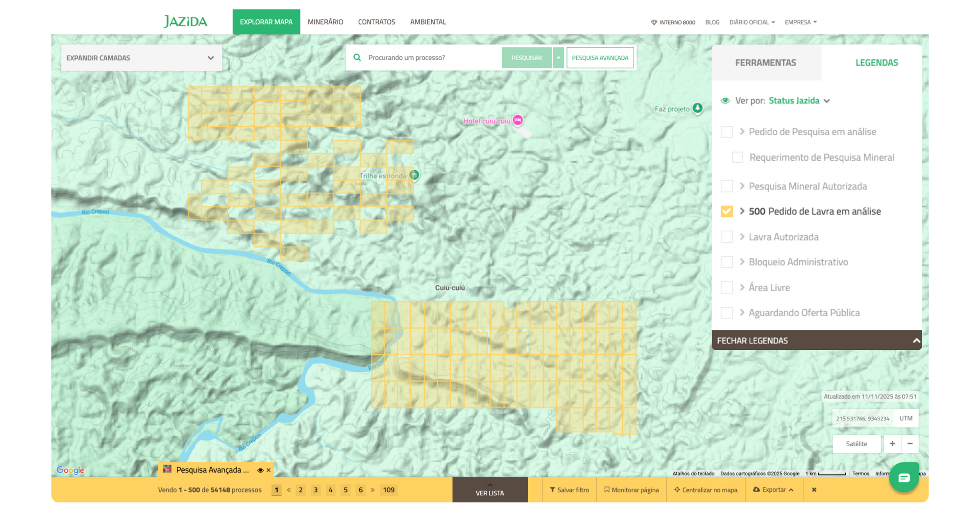Click the Faz projeto map pin
This screenshot has height=512, width=980.
click(697, 108)
